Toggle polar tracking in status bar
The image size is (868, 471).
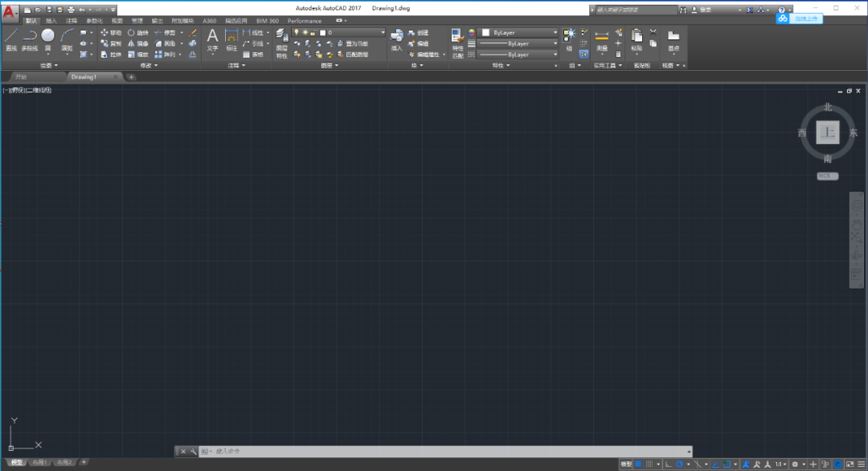click(679, 464)
